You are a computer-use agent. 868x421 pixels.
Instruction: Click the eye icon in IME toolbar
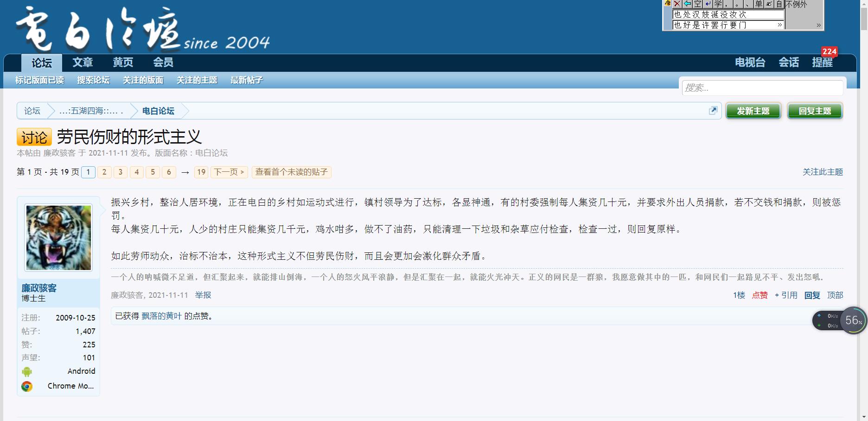pyautogui.click(x=769, y=4)
